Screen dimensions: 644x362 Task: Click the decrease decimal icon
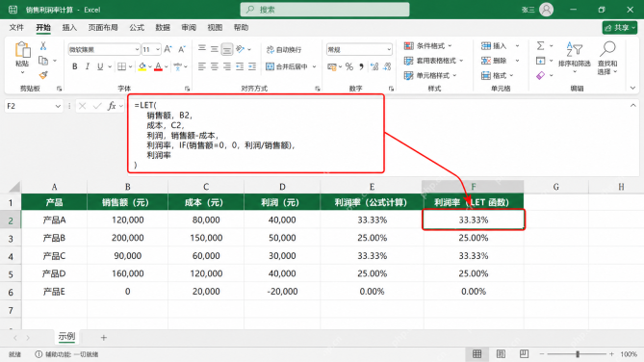(x=387, y=66)
